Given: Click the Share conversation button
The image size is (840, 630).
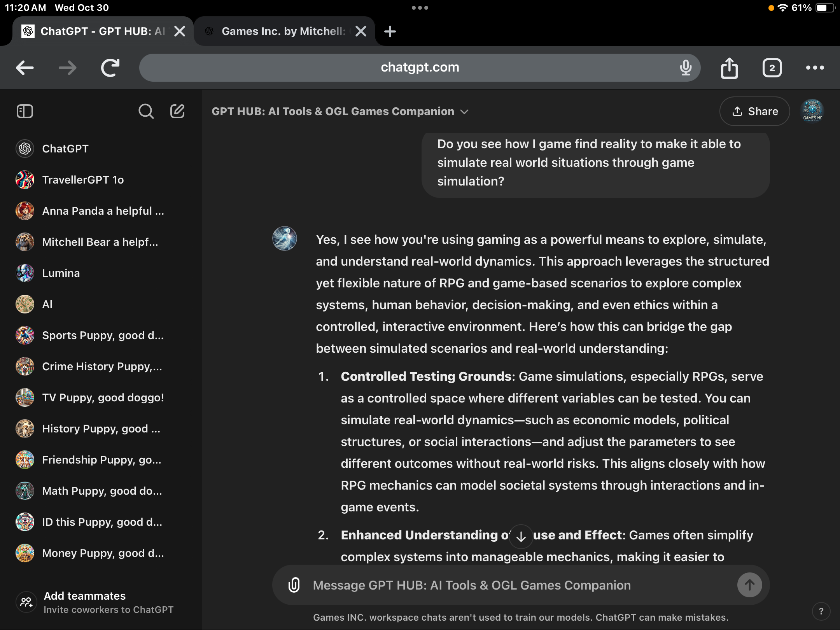Looking at the screenshot, I should point(754,111).
